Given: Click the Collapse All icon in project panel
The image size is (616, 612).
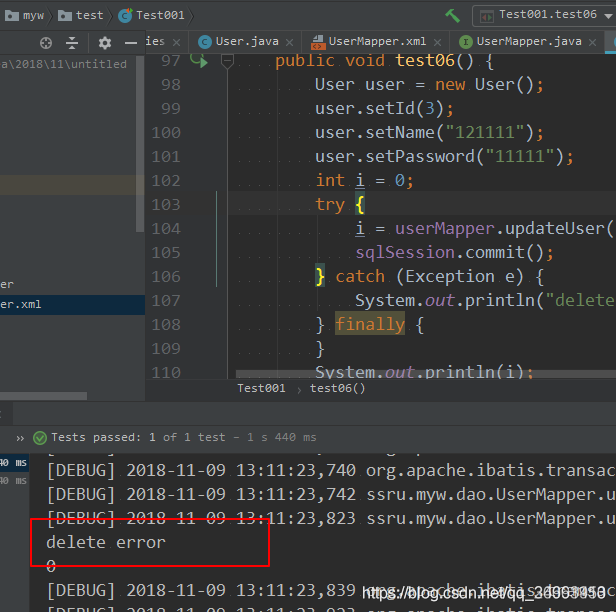Looking at the screenshot, I should (x=72, y=42).
